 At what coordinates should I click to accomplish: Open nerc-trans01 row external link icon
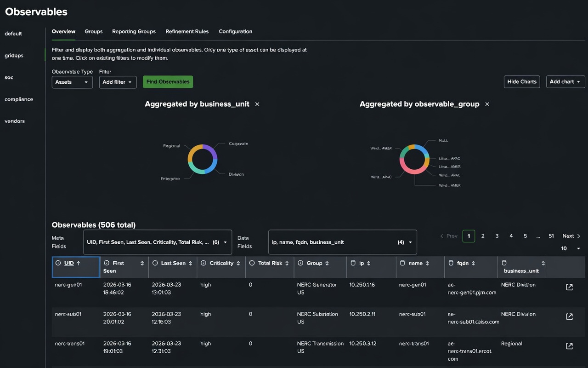tap(569, 346)
